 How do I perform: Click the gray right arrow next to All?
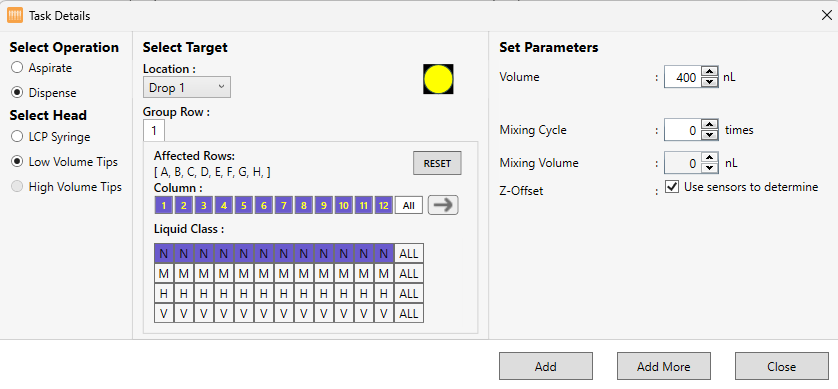pos(443,205)
